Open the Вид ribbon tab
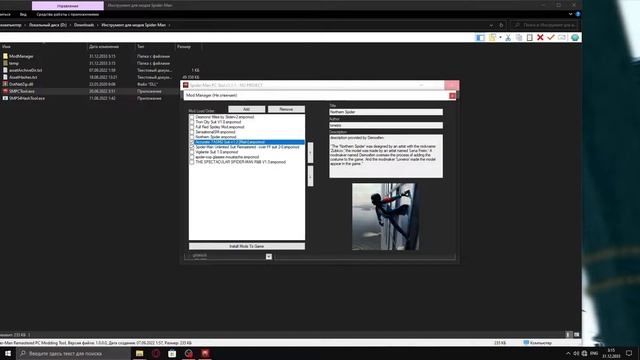This screenshot has width=640, height=360. pos(23,14)
